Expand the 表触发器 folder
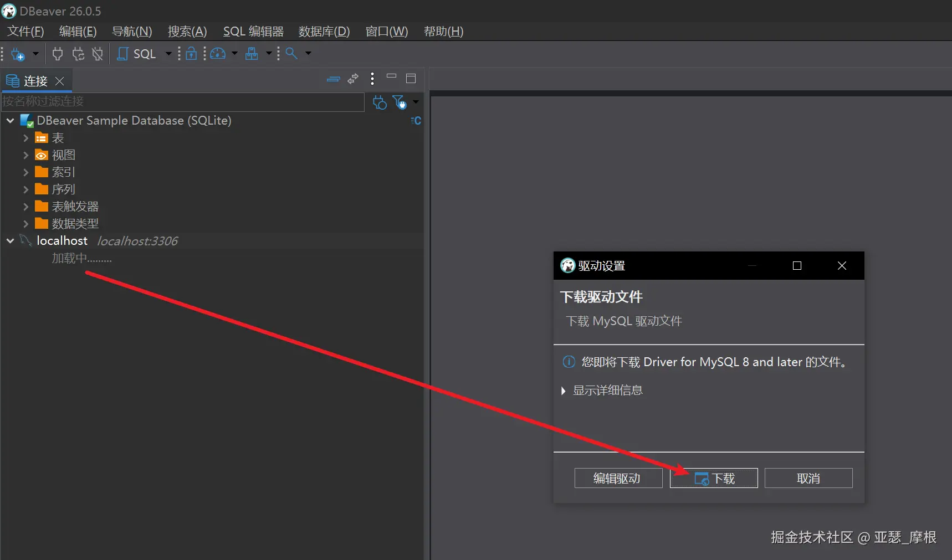The width and height of the screenshot is (952, 560). click(25, 207)
